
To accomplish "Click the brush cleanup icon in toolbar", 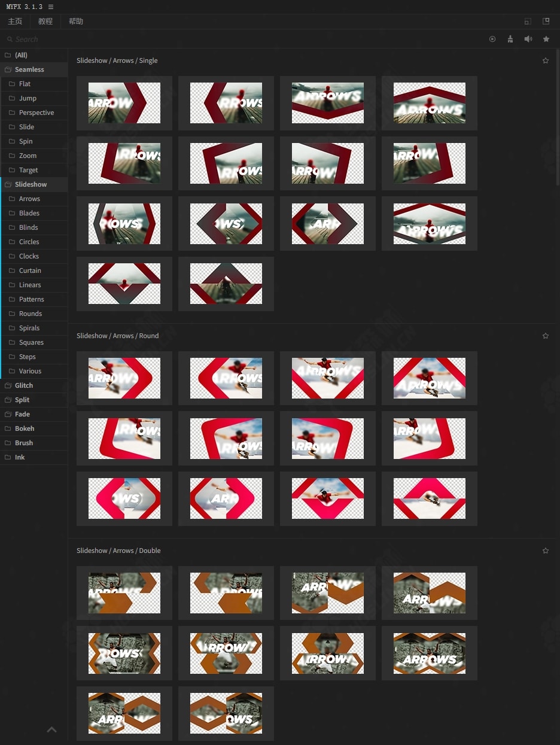I will [x=510, y=39].
